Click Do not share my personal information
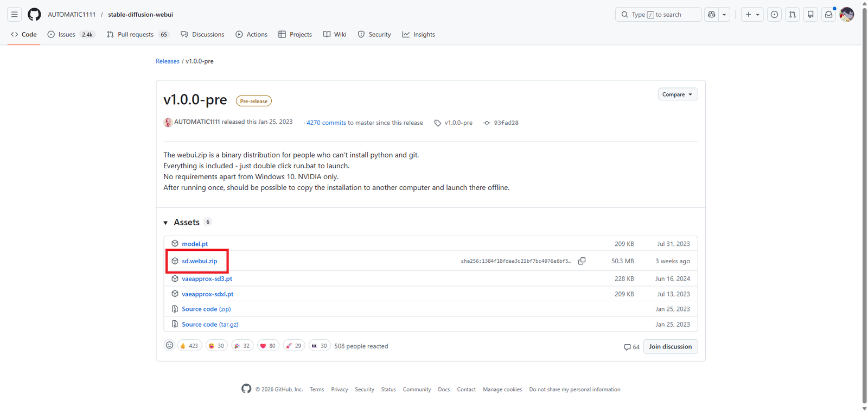 575,389
